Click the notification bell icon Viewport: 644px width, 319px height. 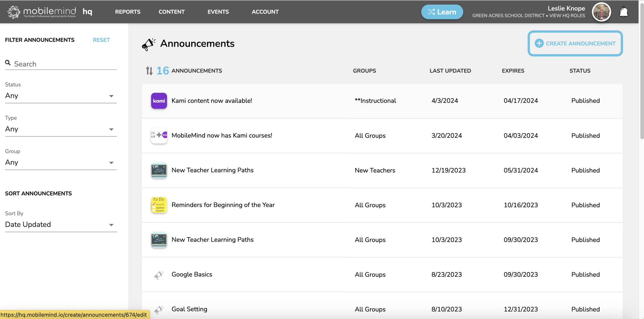[x=623, y=12]
